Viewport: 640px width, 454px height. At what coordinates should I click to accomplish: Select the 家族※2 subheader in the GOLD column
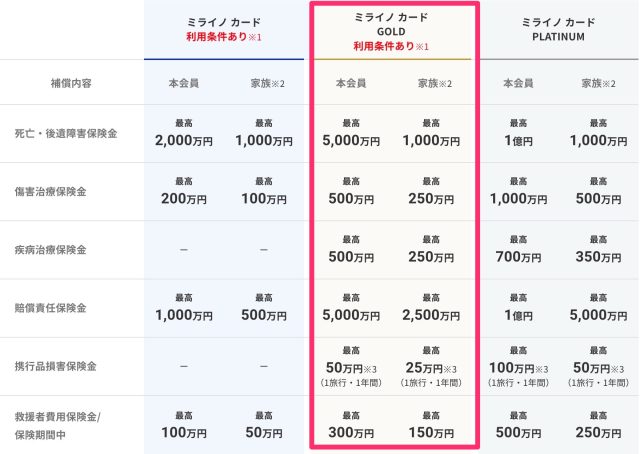[x=434, y=82]
